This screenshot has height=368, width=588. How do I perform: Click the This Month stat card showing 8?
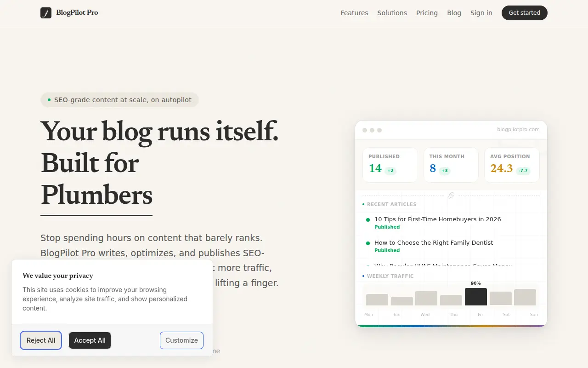(451, 165)
